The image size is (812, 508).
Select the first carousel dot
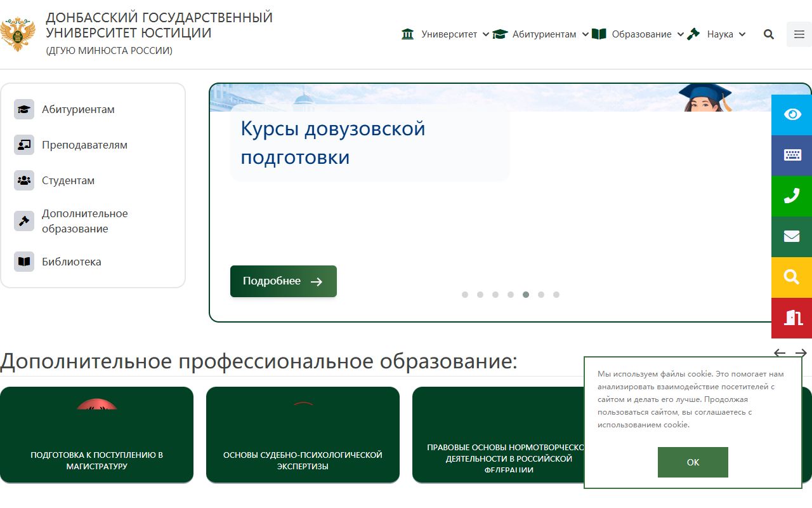pos(465,295)
